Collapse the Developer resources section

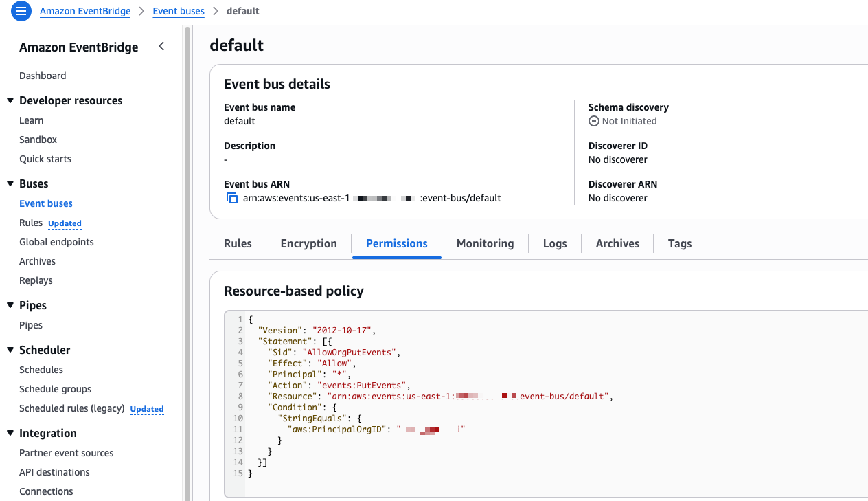pos(10,100)
